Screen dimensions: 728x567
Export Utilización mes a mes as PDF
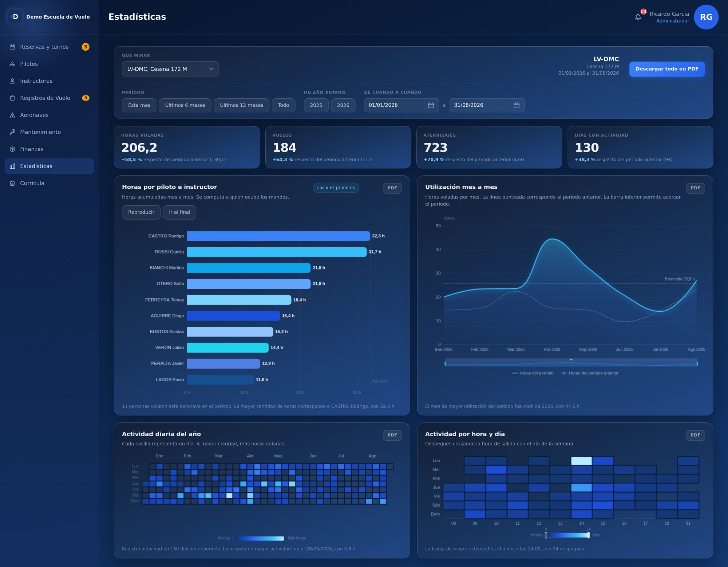[x=695, y=188]
